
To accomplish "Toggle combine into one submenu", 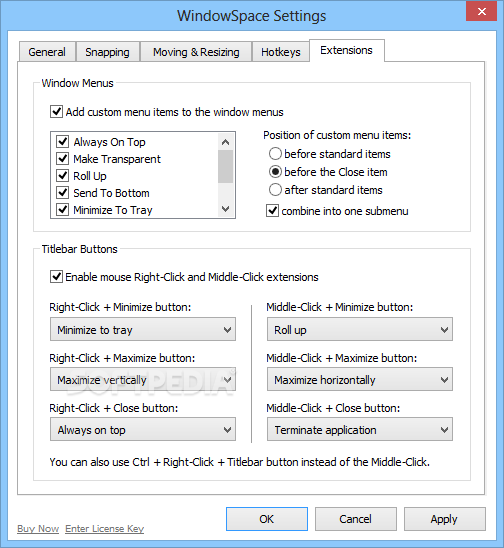I will pos(272,211).
